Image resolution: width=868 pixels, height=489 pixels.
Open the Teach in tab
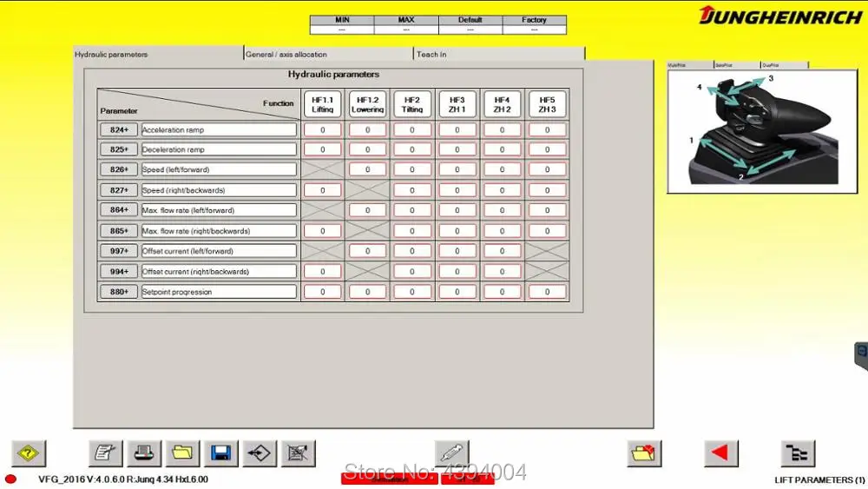tap(499, 54)
